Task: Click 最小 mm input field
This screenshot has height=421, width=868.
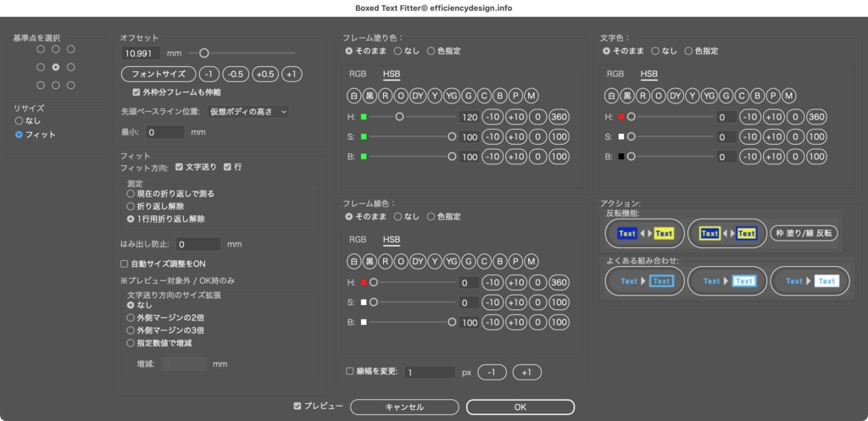Action: pos(165,132)
